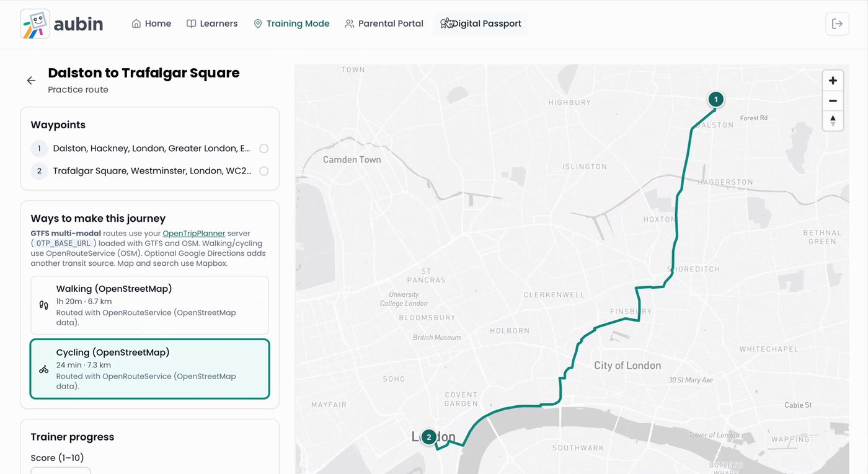Viewport: 868px width, 474px height.
Task: Click the cycling bicycle icon
Action: [43, 369]
